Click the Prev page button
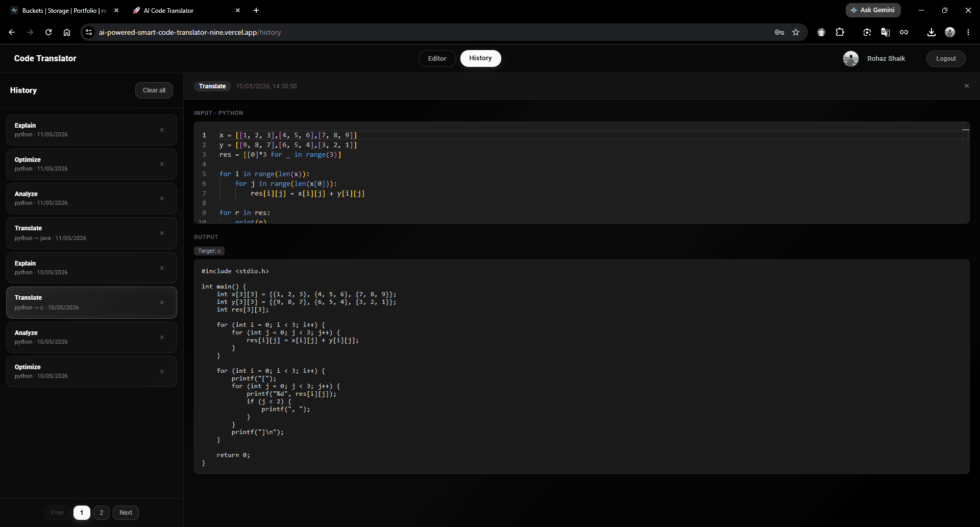This screenshot has height=527, width=980. pos(57,513)
